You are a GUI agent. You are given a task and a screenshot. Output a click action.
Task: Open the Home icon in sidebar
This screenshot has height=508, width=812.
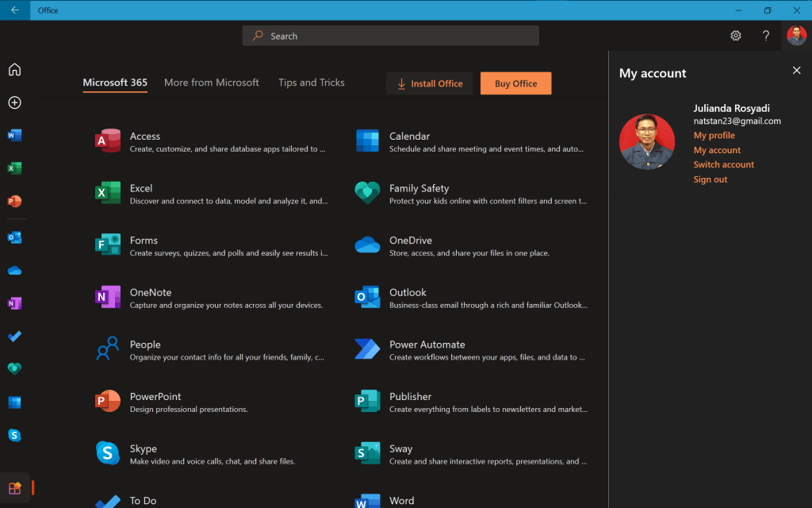[x=14, y=70]
